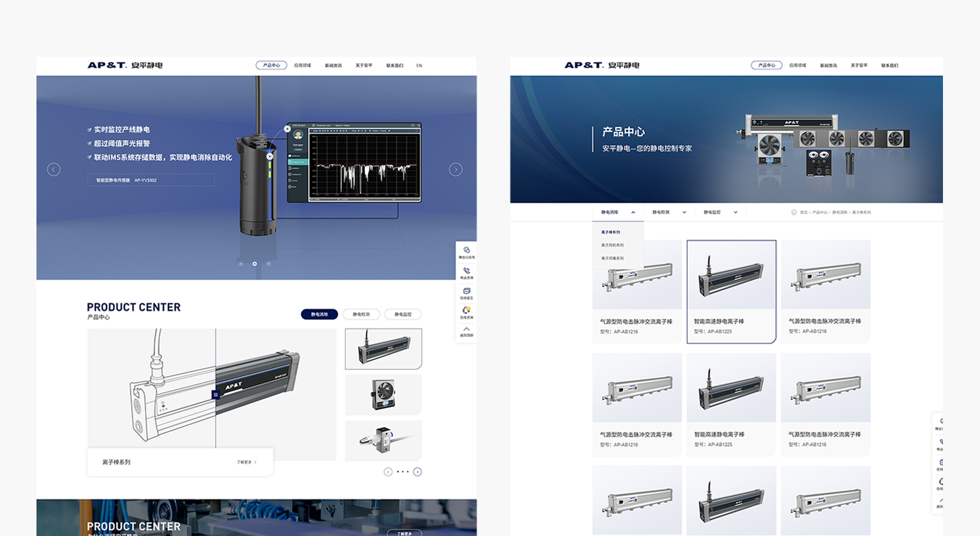This screenshot has height=536, width=980.
Task: Choose 离子棒系列 in the open submenu
Action: tap(611, 232)
